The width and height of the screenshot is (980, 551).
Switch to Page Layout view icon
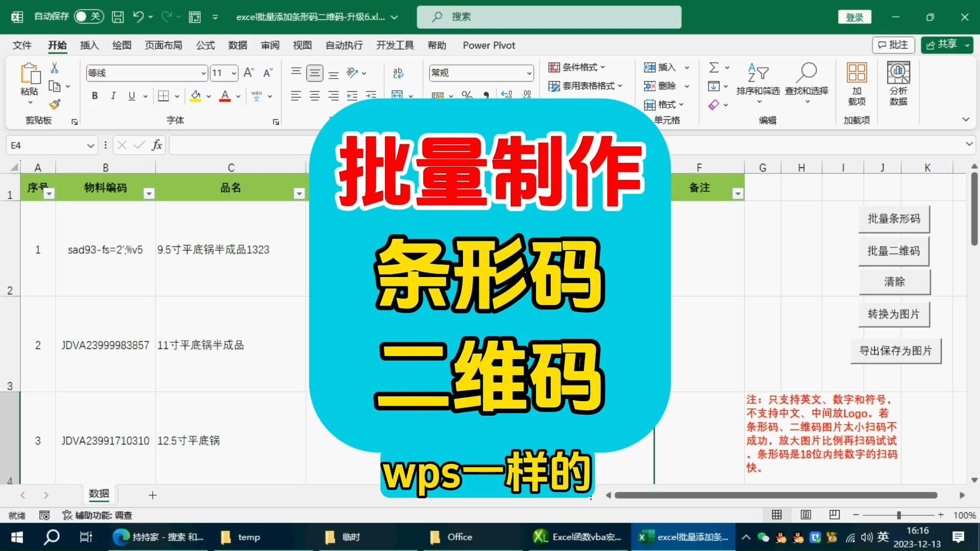tap(806, 515)
